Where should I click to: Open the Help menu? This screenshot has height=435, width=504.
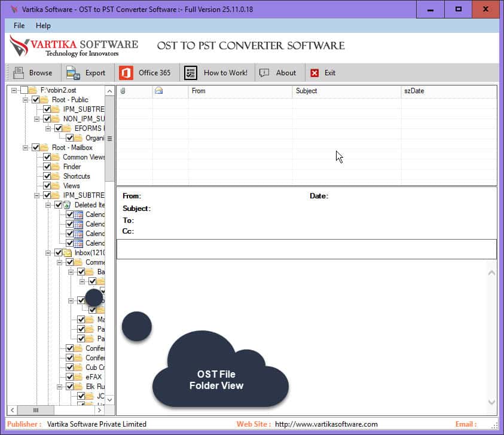pos(43,26)
